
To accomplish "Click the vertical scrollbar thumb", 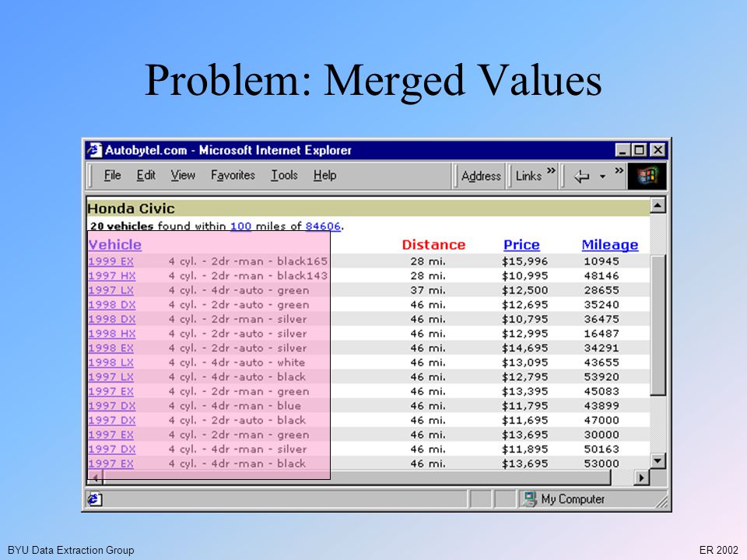I will click(658, 325).
